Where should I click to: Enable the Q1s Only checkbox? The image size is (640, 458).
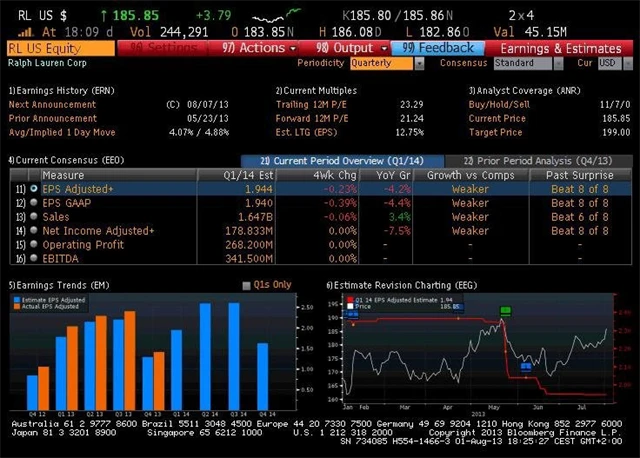click(x=247, y=285)
